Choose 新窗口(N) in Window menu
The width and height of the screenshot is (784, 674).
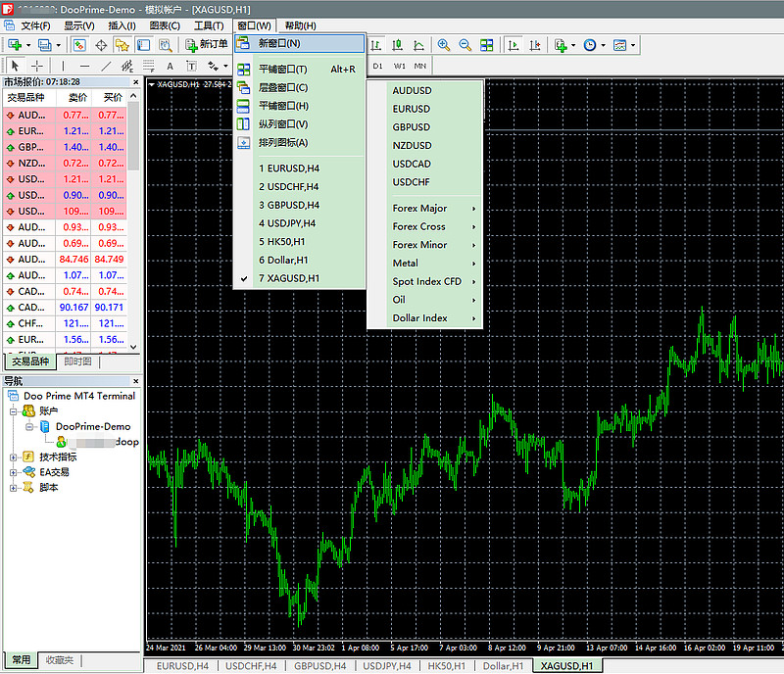[x=299, y=43]
